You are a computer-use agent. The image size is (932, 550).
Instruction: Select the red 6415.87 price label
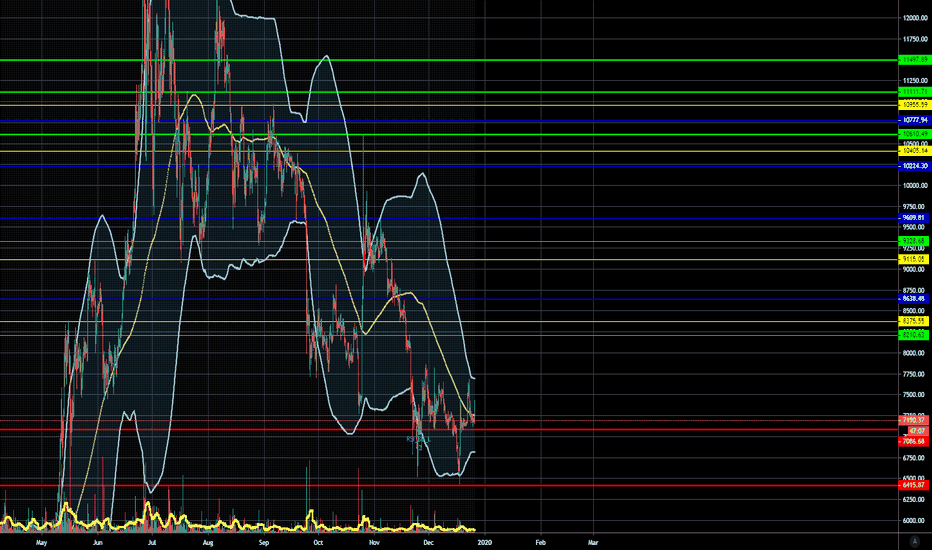(914, 485)
